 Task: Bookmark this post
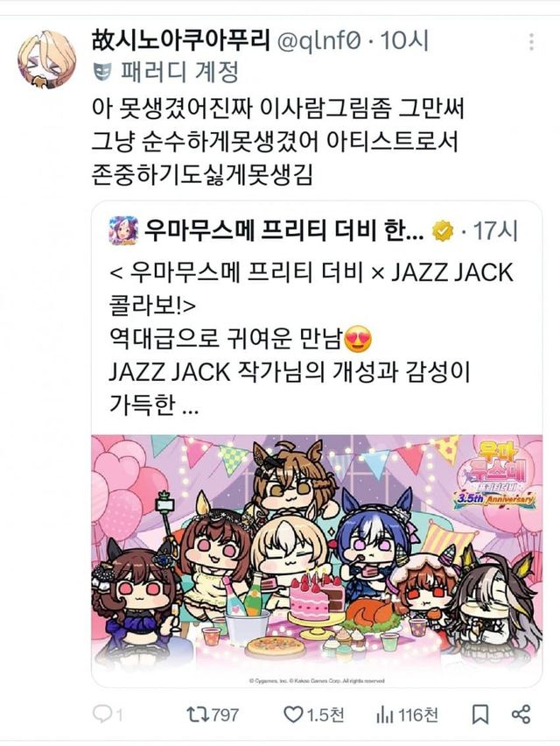coord(480,714)
